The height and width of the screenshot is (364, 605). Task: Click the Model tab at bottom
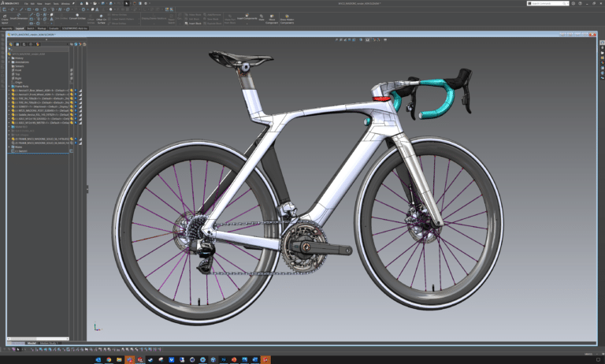(x=32, y=343)
